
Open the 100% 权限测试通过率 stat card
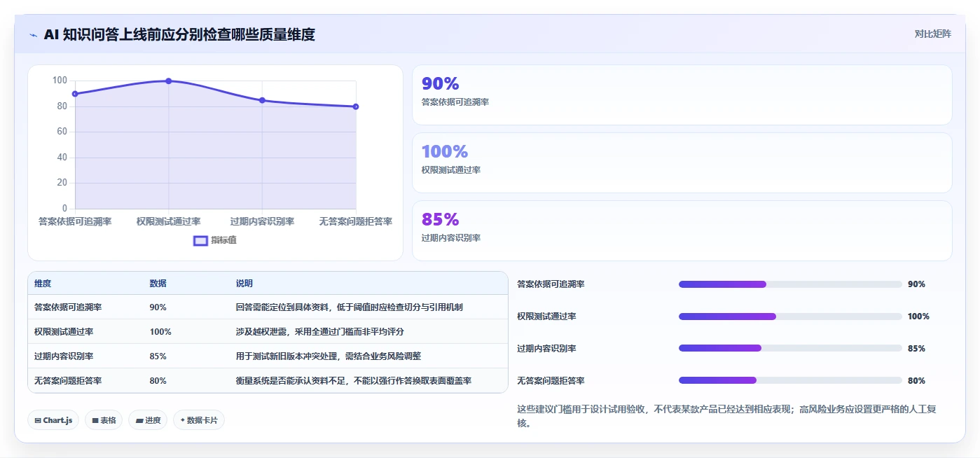682,162
